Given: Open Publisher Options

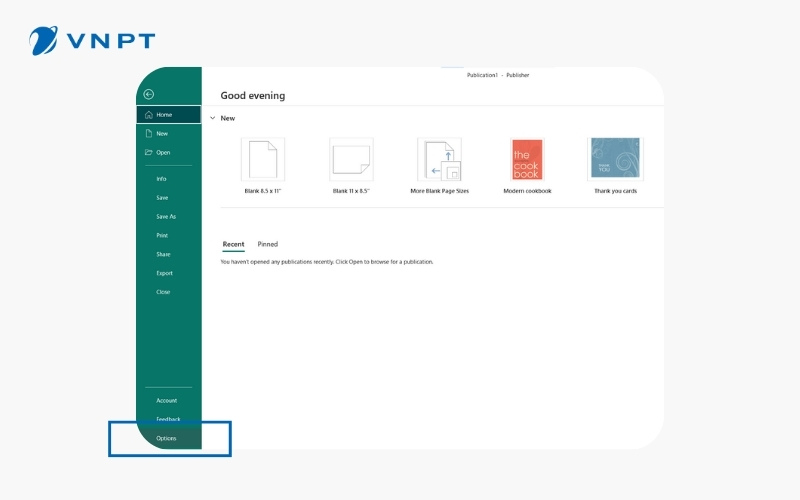Looking at the screenshot, I should (166, 438).
